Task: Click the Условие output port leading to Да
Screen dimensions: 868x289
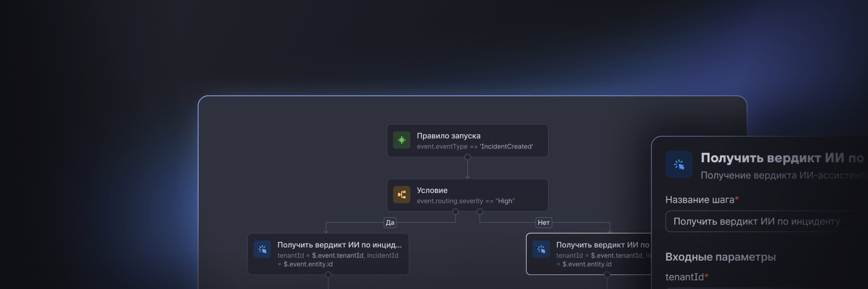Action: click(x=455, y=211)
